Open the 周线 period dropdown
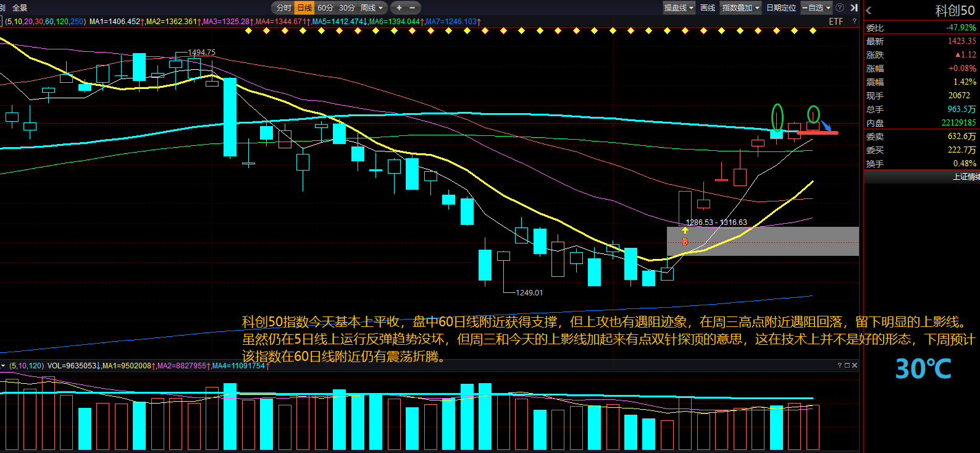This screenshot has height=453, width=980. coord(372,8)
